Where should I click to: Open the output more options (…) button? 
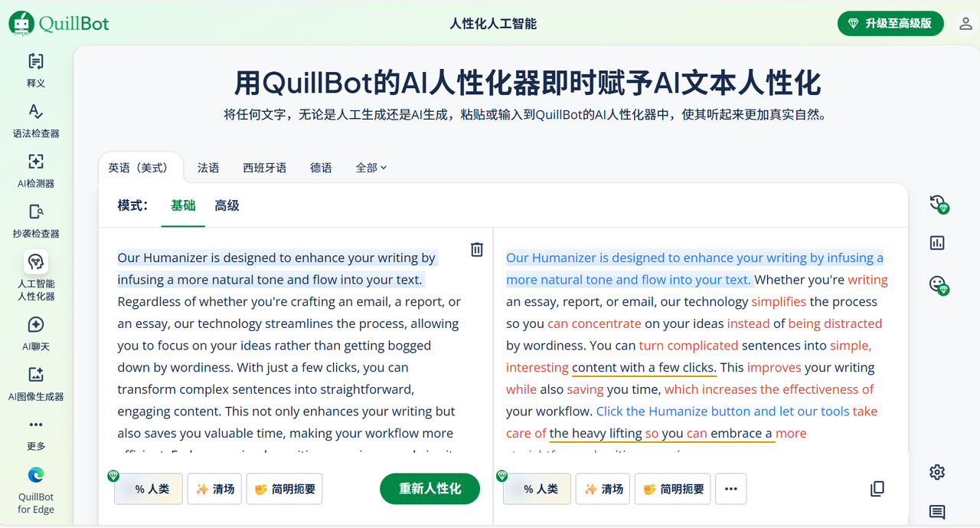point(730,489)
